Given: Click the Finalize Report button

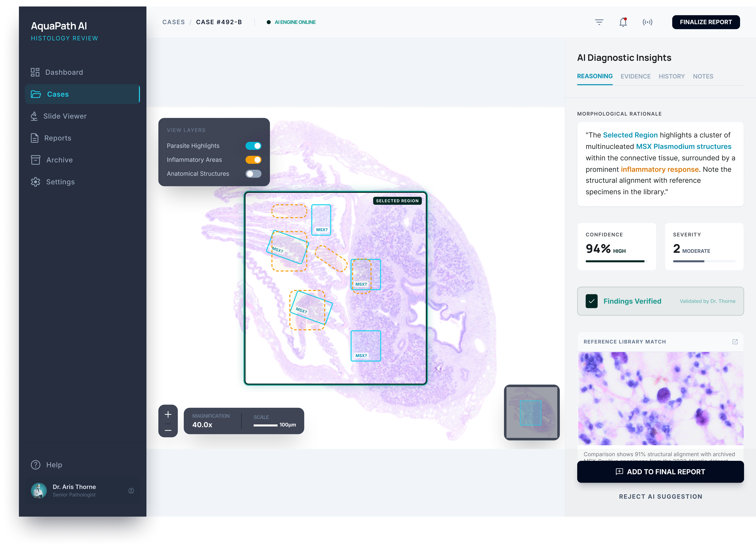Looking at the screenshot, I should pyautogui.click(x=706, y=22).
